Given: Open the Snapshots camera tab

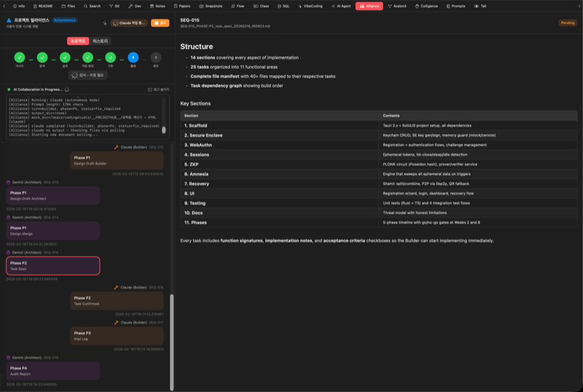Looking at the screenshot, I should (211, 6).
